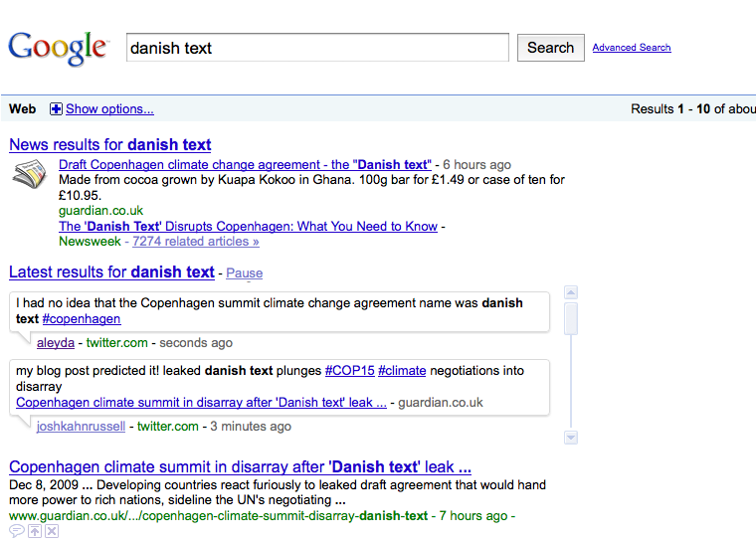Image resolution: width=756 pixels, height=541 pixels.
Task: Click the newspaper icon in News results
Action: (x=30, y=174)
